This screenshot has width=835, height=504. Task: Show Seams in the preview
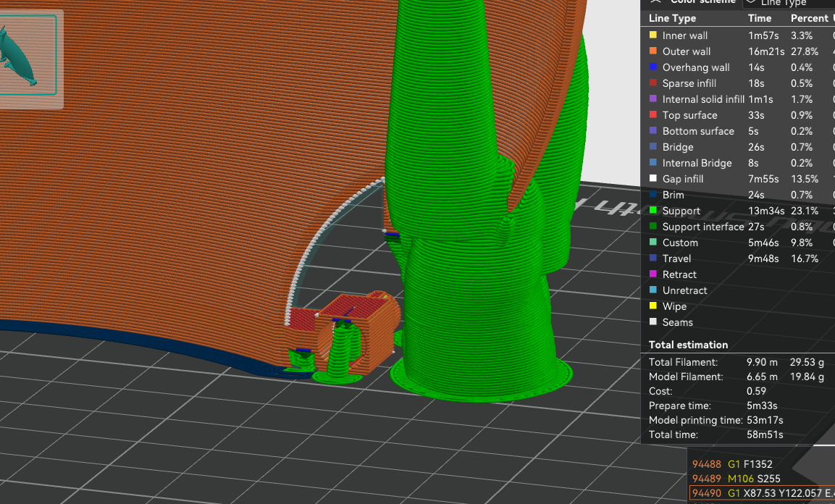677,322
